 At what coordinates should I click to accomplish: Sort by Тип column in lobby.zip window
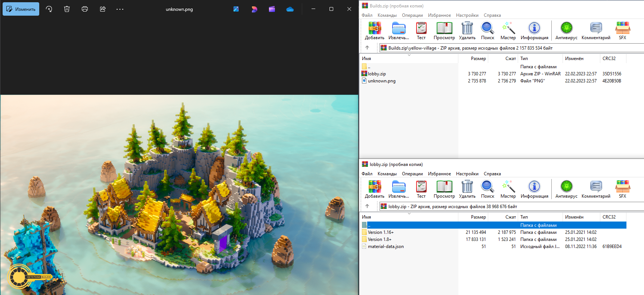pos(540,217)
